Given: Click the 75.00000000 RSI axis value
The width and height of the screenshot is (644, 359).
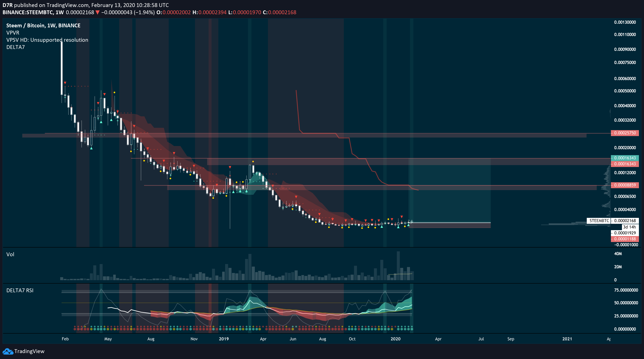Looking at the screenshot, I should [626, 290].
